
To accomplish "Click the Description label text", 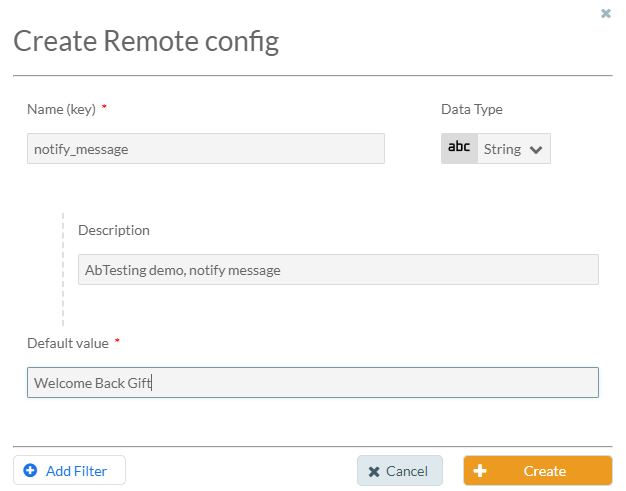I will point(114,230).
